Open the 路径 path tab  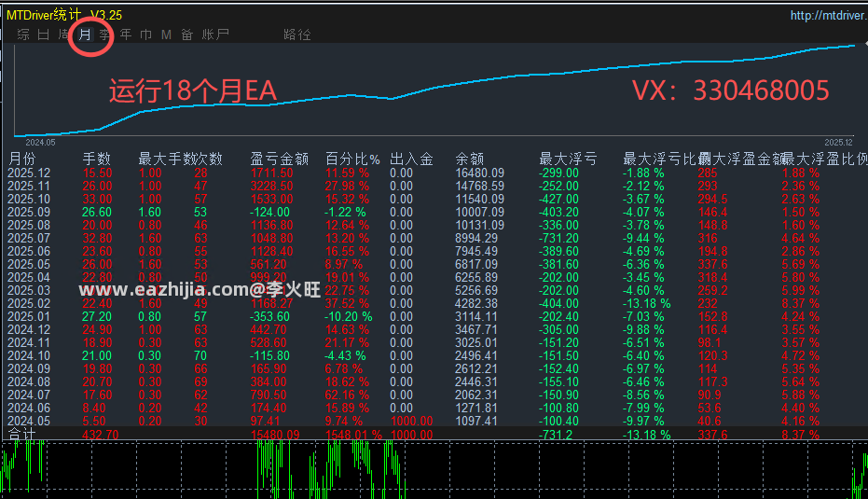[297, 35]
